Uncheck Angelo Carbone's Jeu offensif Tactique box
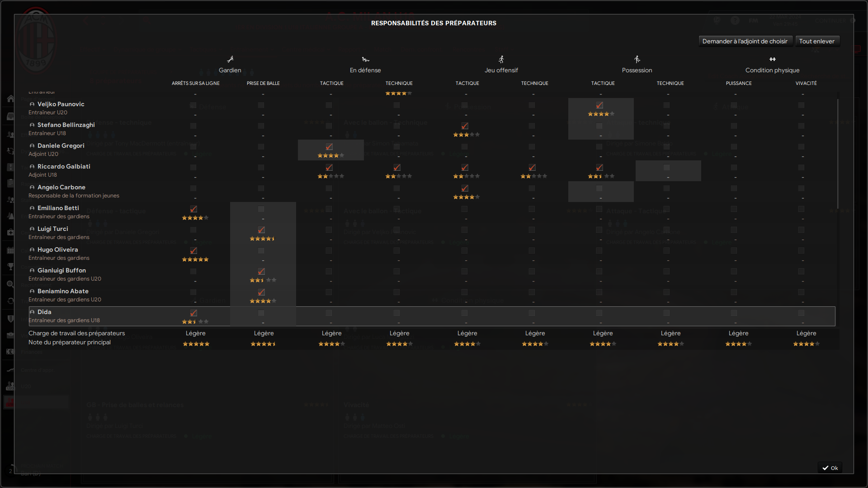Viewport: 868px width, 488px height. 465,188
